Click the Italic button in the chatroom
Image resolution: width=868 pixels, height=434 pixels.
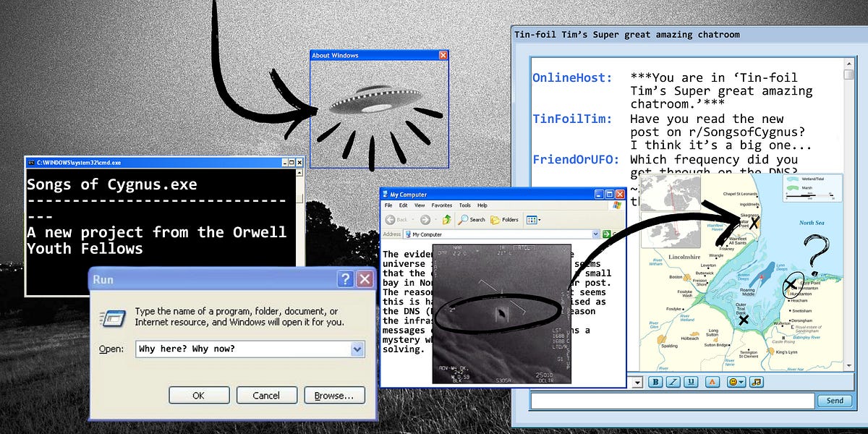click(673, 382)
